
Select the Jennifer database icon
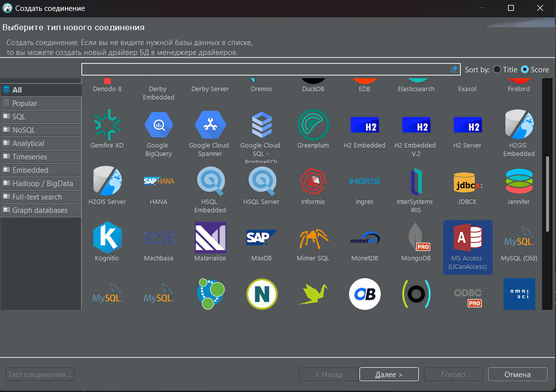(x=519, y=181)
